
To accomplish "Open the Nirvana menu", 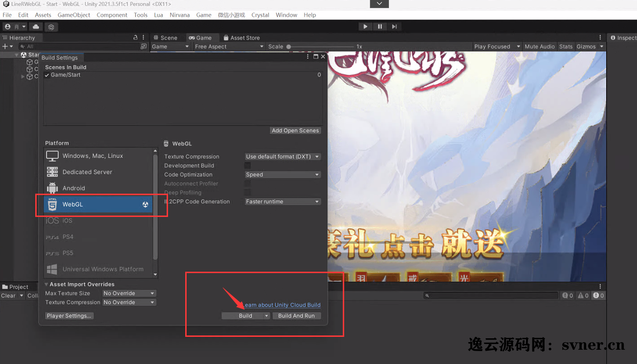I will pyautogui.click(x=179, y=15).
